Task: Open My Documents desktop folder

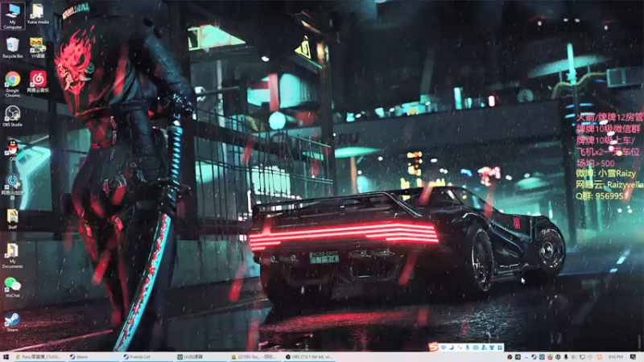Action: click(12, 256)
